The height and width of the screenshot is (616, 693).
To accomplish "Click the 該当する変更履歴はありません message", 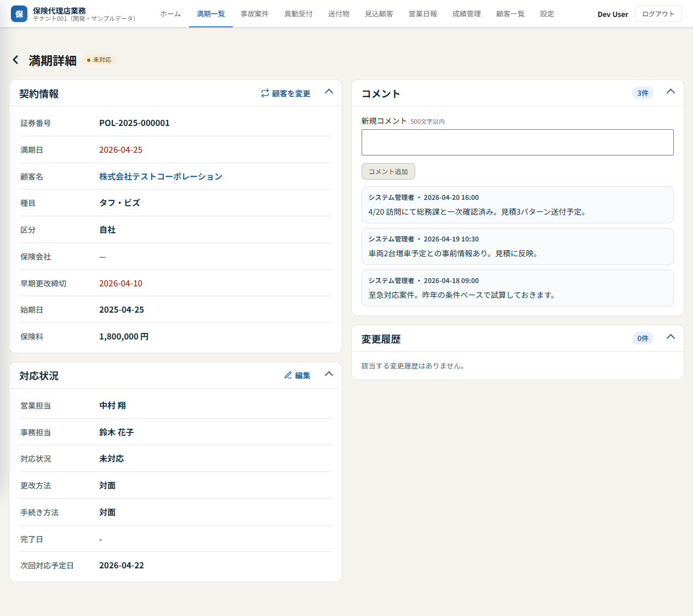I will tap(415, 366).
